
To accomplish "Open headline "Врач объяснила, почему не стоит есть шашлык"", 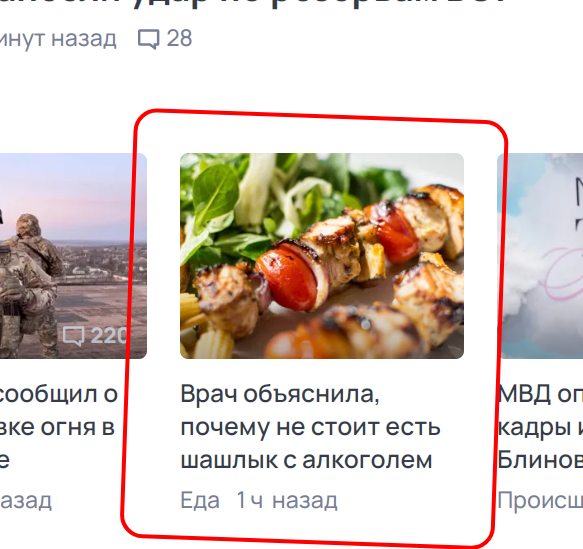I will click(310, 427).
